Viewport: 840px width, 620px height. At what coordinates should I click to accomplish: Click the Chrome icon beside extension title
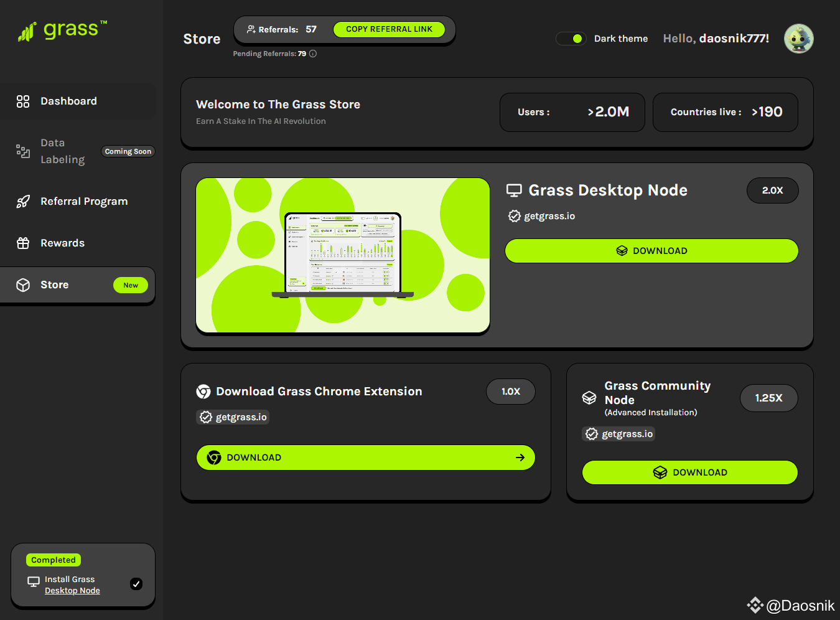point(203,392)
